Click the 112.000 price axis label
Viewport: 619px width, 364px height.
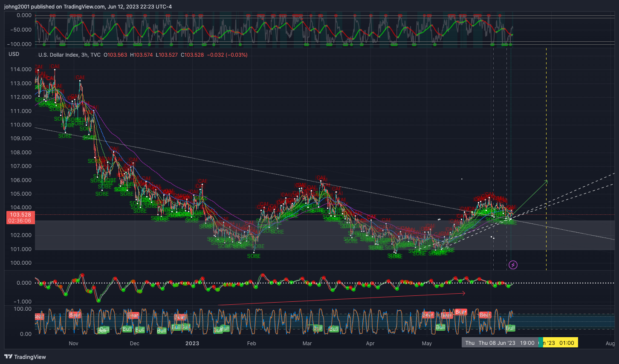(x=21, y=97)
